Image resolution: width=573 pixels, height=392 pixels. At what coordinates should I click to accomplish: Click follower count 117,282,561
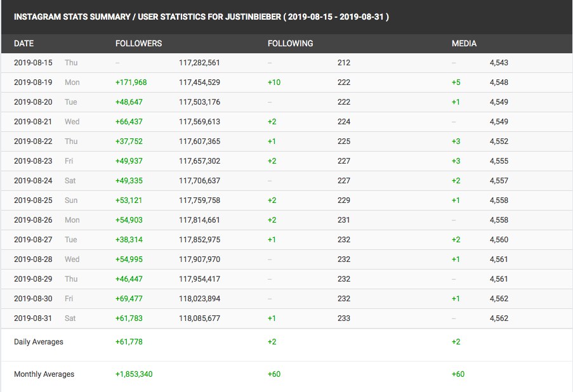[199, 62]
